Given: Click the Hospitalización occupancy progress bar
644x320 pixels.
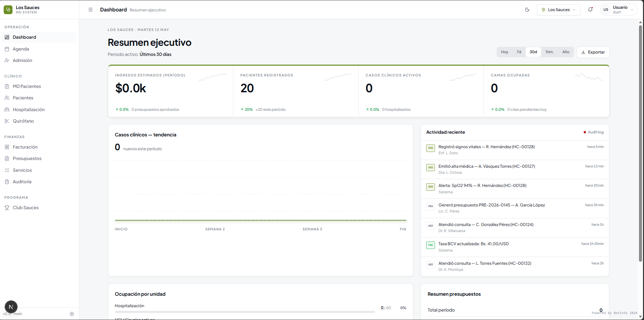Looking at the screenshot, I should coord(245,312).
